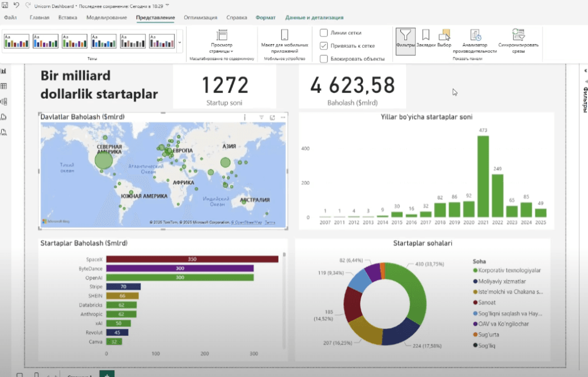Switch to the Формат ribbon tab
The width and height of the screenshot is (588, 377).
pyautogui.click(x=265, y=18)
